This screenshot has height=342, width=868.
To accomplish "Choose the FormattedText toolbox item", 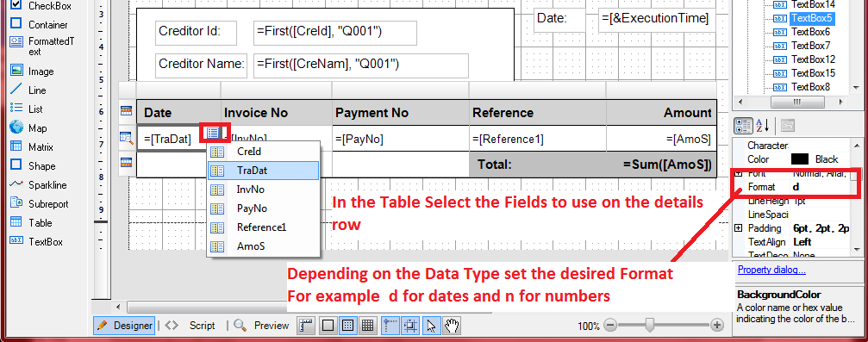I will pos(42,46).
